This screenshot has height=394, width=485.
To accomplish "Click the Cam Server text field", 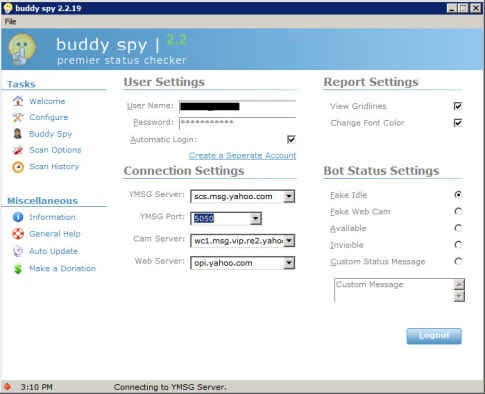I will click(x=237, y=241).
